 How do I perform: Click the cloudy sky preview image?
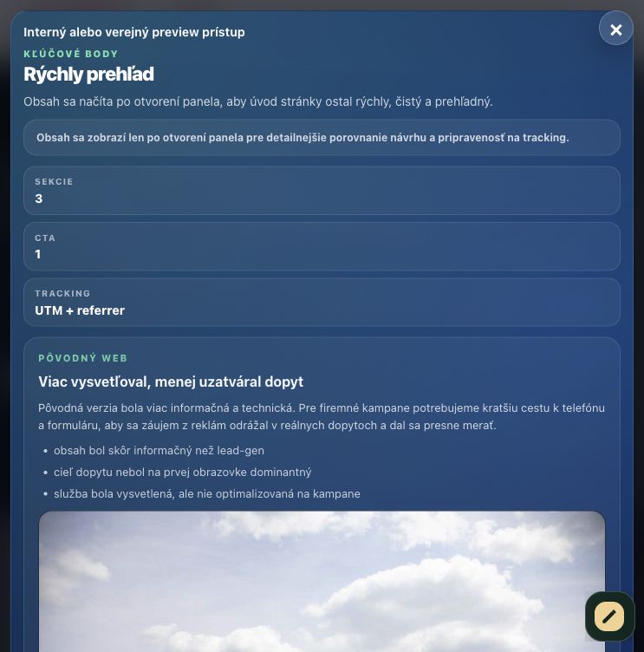pyautogui.click(x=322, y=581)
